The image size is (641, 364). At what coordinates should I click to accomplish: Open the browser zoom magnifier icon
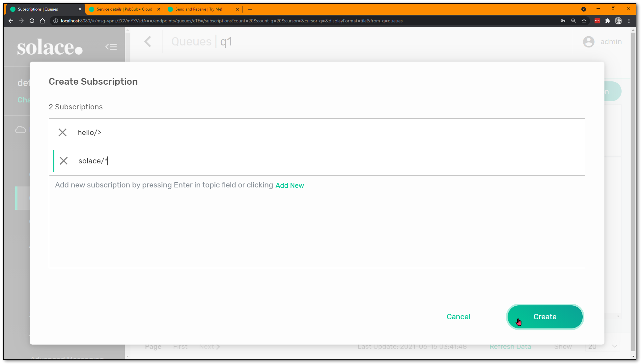(x=573, y=21)
